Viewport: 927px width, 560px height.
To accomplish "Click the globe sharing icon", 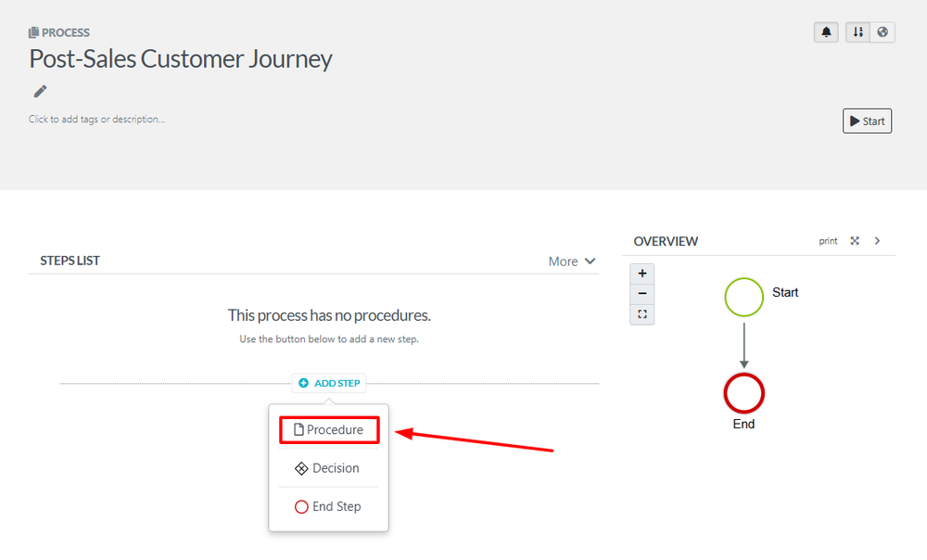I will [x=883, y=32].
